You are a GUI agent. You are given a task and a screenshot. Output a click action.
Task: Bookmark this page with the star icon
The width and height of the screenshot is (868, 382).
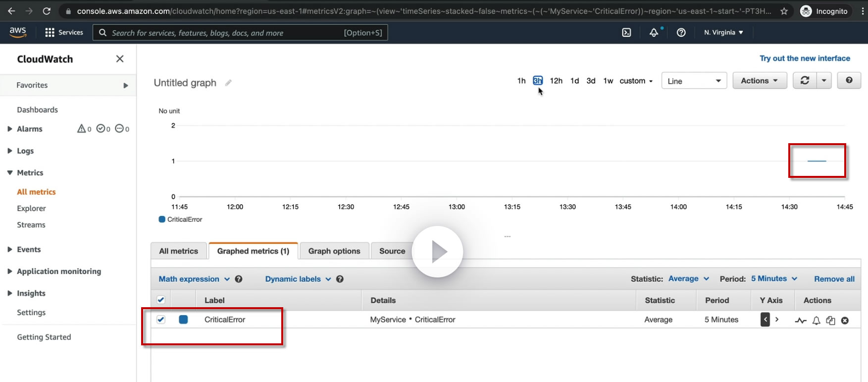[x=784, y=11]
